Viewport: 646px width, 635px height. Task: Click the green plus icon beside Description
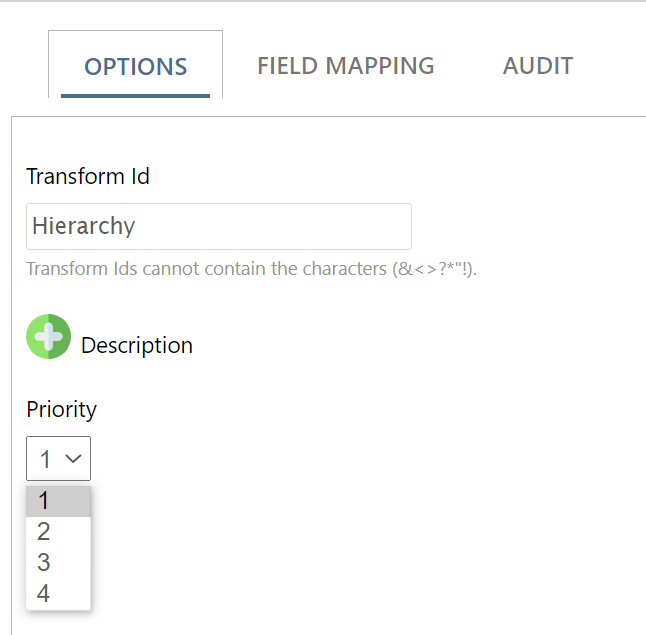(49, 336)
